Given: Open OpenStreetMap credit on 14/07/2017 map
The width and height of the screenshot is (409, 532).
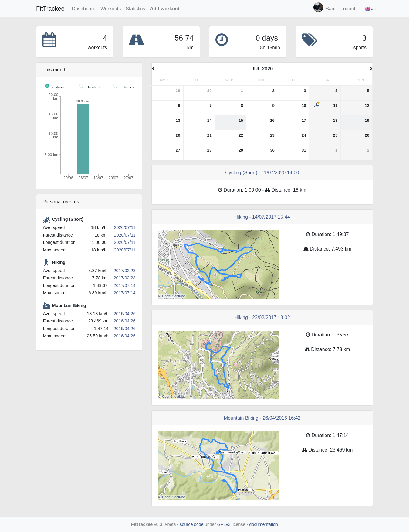Looking at the screenshot, I should point(174,296).
